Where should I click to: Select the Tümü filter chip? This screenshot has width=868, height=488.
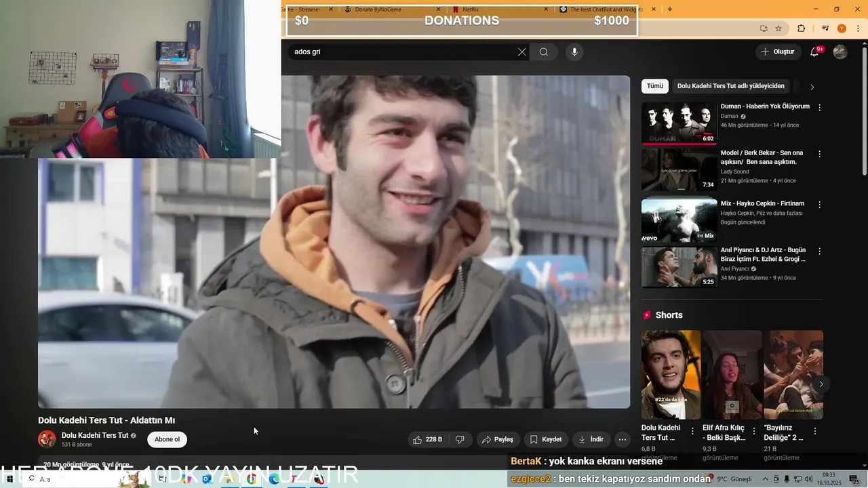click(x=655, y=86)
